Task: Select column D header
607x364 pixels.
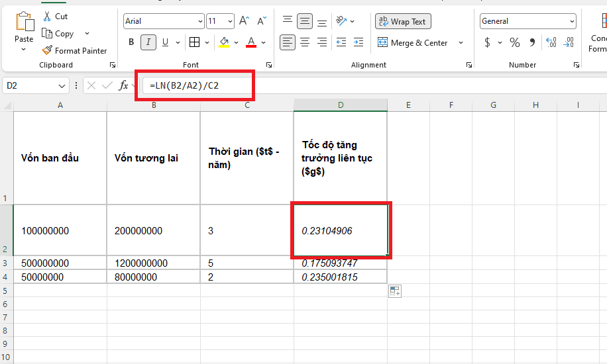Action: point(340,105)
